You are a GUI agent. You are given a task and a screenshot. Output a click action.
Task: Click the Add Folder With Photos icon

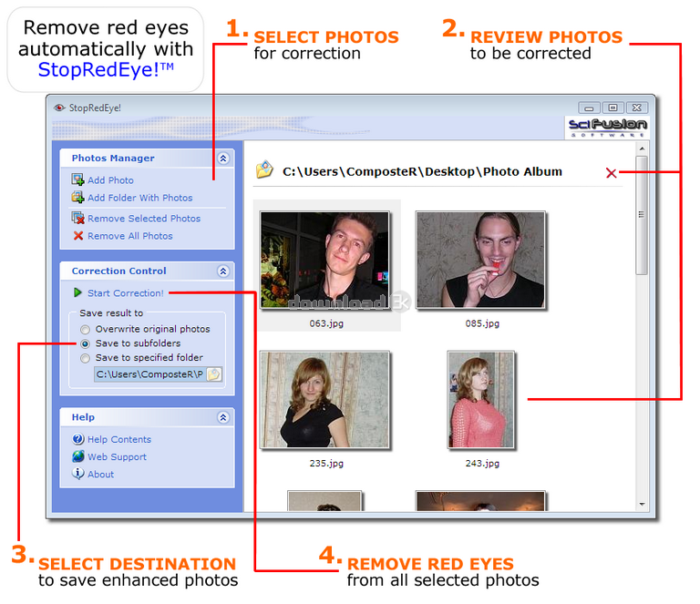[x=77, y=197]
